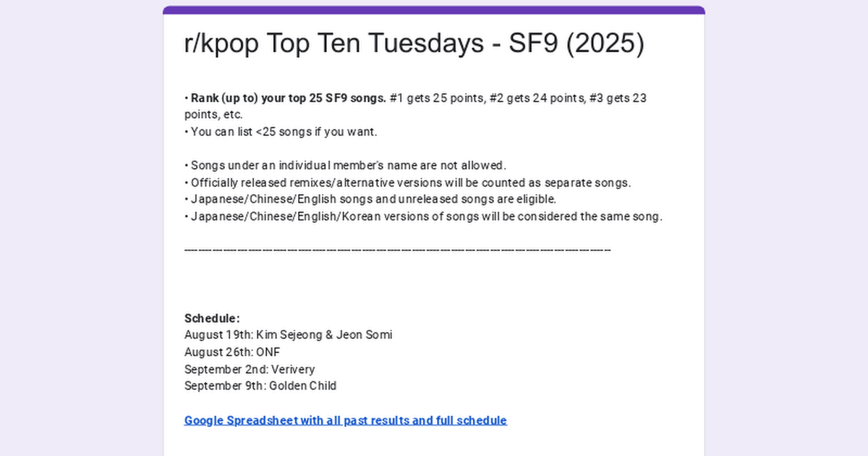Click the word "r/kpop" in the form title

tap(221, 44)
